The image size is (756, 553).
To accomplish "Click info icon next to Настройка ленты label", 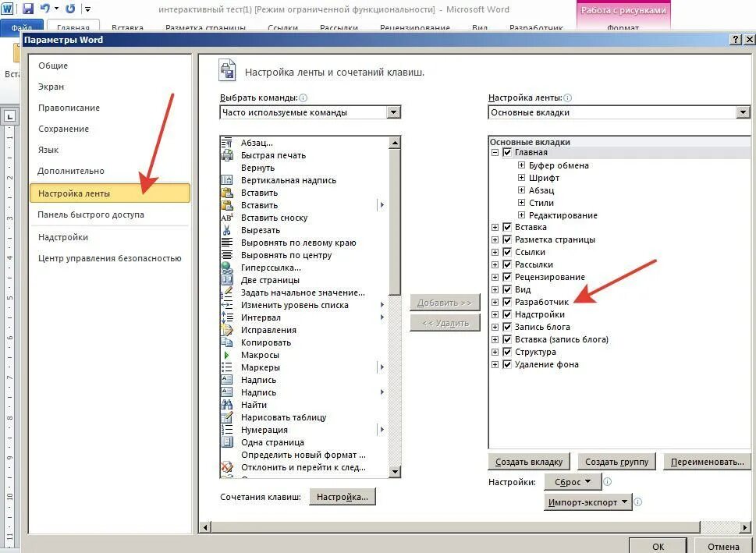I will click(567, 97).
